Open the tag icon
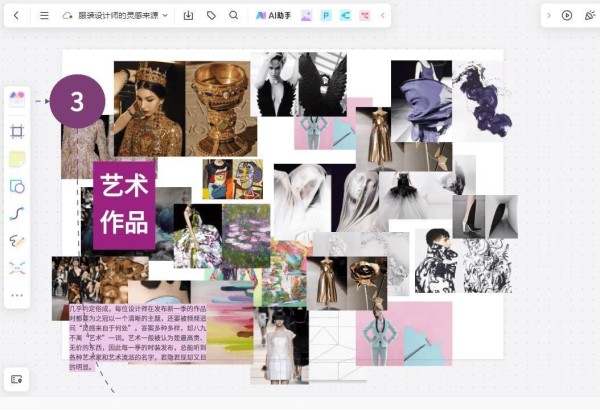The image size is (600, 410). coord(211,16)
